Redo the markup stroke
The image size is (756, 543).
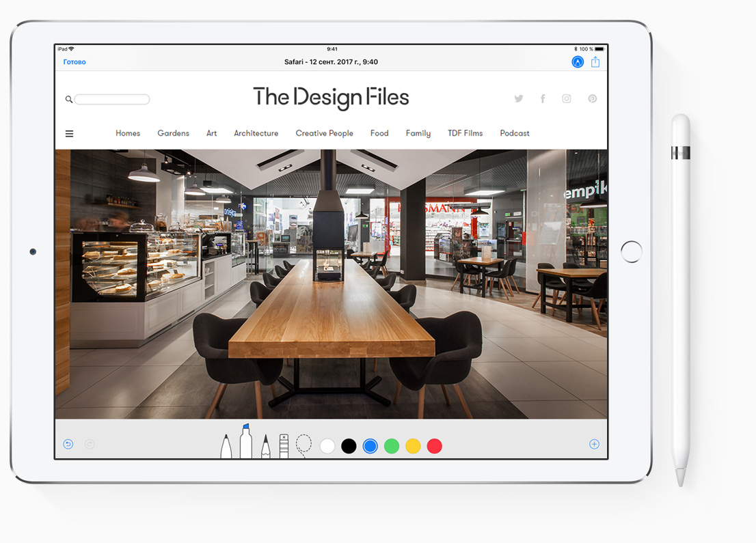click(x=90, y=444)
